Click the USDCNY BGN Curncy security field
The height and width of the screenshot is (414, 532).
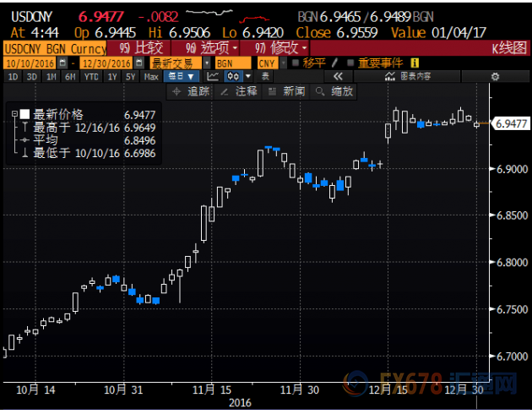[55, 48]
